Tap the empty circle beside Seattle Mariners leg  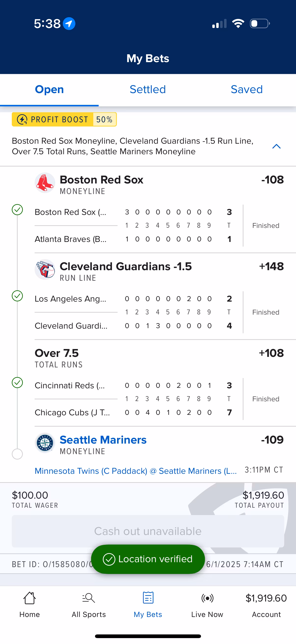click(17, 454)
